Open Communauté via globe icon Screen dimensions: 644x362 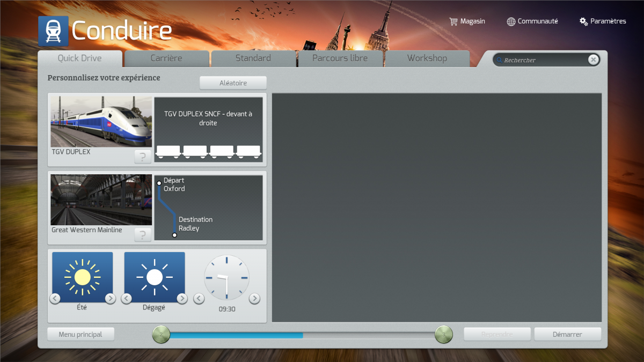(x=511, y=21)
